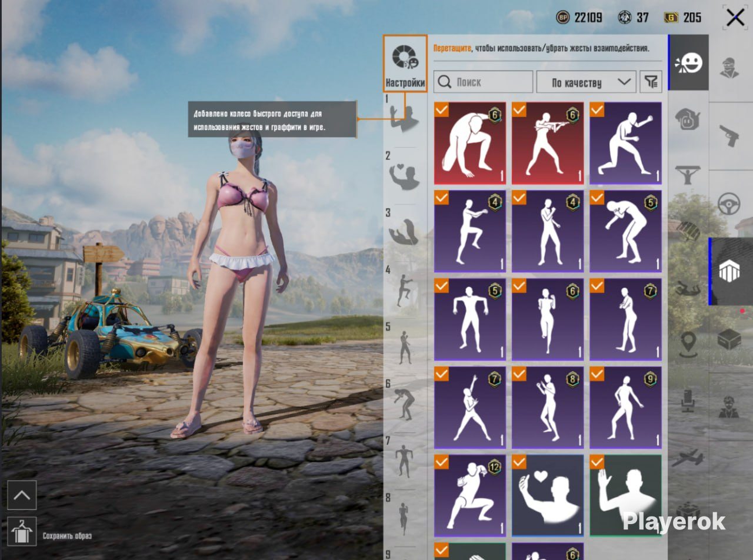Click the hanger Сохранить образ icon
This screenshot has height=560, width=753.
point(22,531)
